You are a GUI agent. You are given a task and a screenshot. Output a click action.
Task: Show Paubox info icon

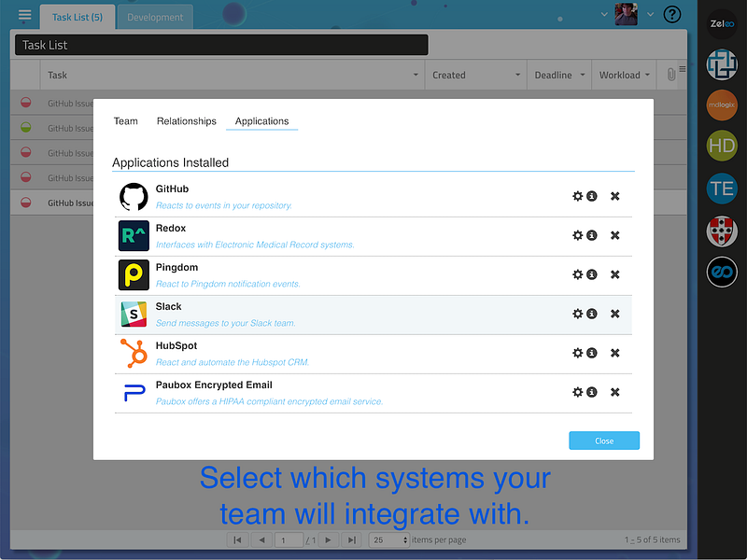pos(592,392)
